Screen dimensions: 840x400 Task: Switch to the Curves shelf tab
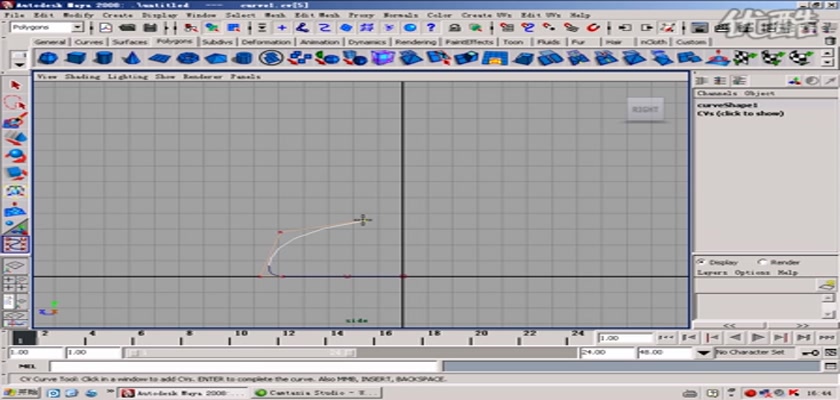tap(88, 42)
